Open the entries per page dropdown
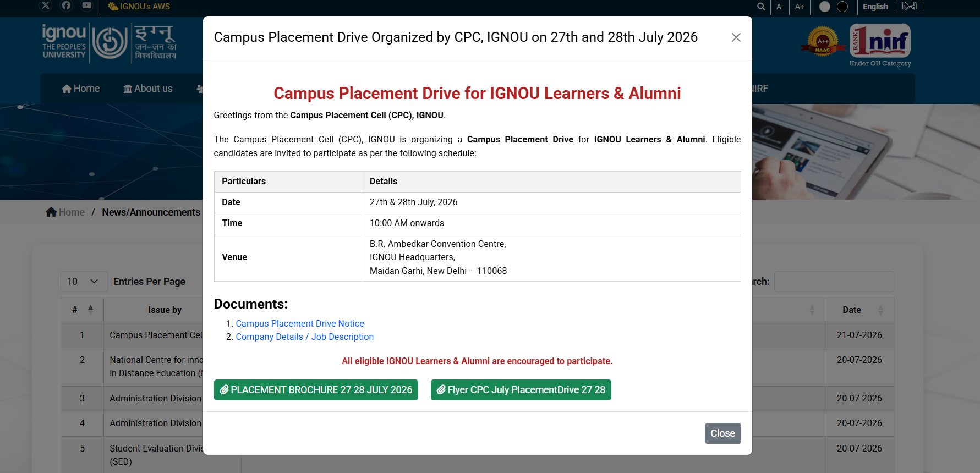 coord(84,282)
